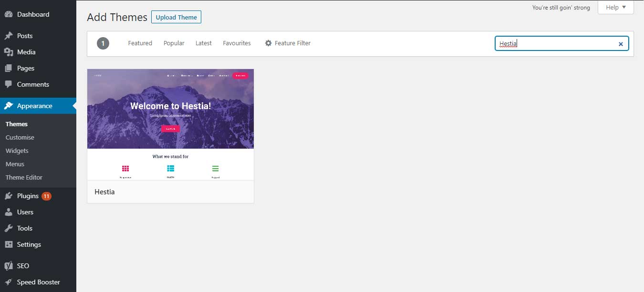Click the plugins update count badge 11

point(46,196)
